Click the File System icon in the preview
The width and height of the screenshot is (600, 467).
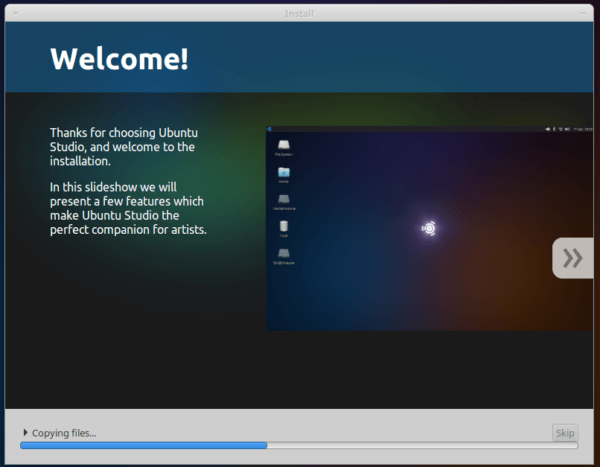point(284,145)
